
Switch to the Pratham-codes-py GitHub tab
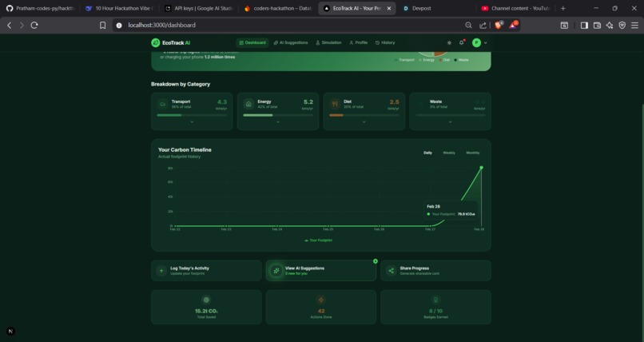[40, 8]
